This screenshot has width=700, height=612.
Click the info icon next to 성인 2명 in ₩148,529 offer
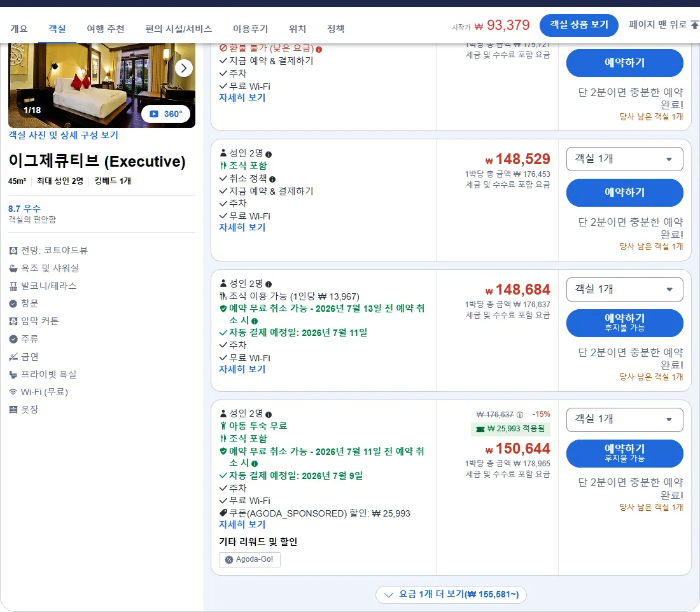point(269,155)
